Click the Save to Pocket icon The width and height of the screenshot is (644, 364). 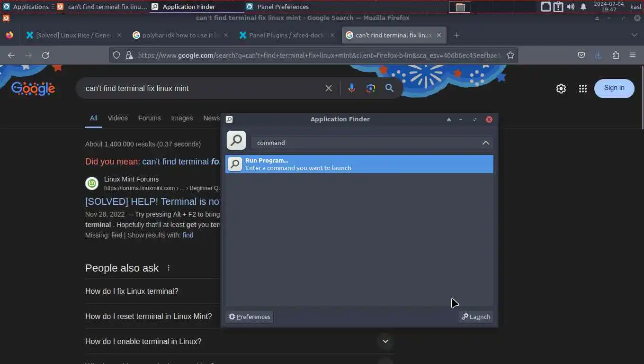click(x=581, y=55)
